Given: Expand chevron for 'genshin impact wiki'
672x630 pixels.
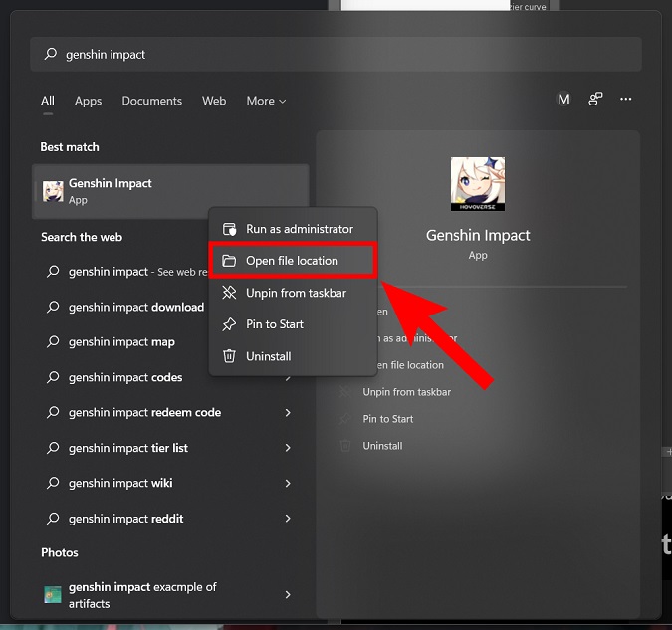Looking at the screenshot, I should (x=288, y=483).
